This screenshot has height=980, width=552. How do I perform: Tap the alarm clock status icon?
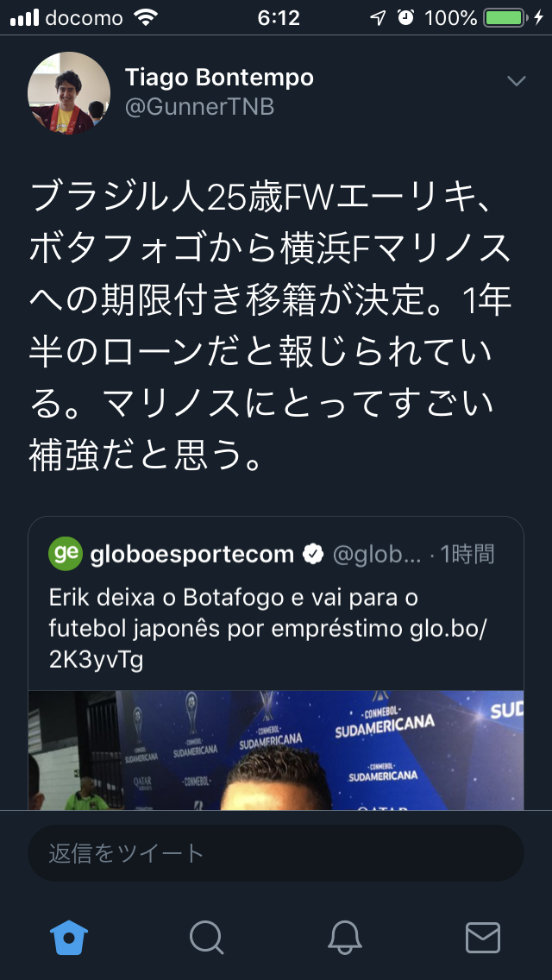point(405,17)
